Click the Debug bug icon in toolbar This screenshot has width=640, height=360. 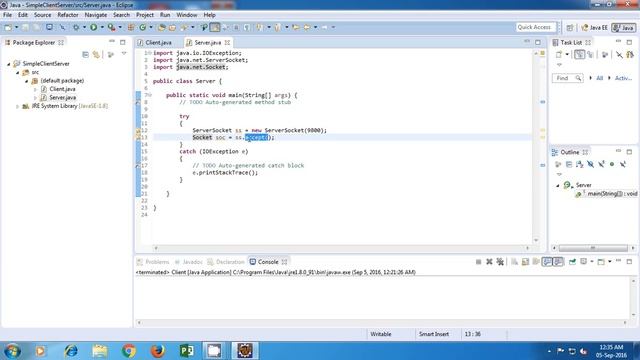76,27
